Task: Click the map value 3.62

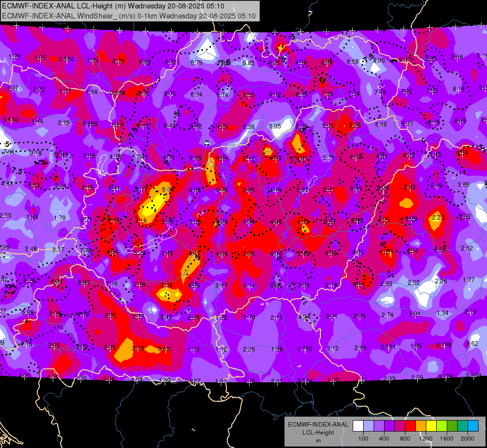Action: (472, 343)
